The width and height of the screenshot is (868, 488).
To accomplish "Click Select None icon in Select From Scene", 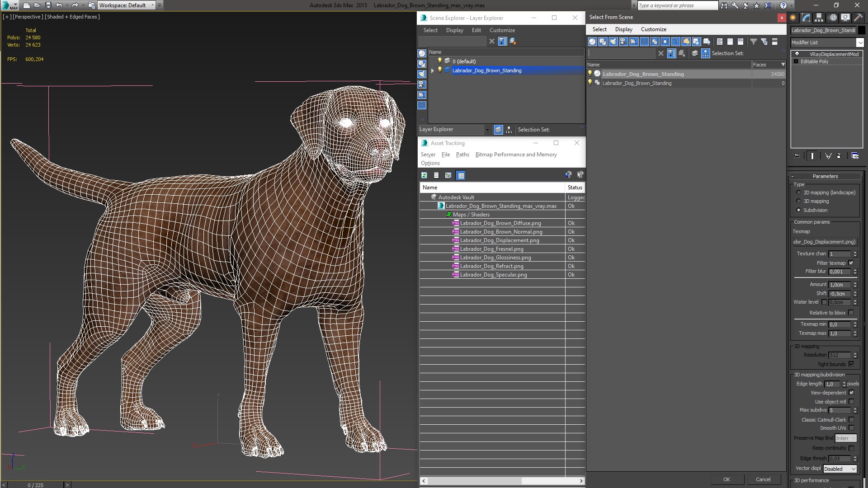I will (730, 42).
